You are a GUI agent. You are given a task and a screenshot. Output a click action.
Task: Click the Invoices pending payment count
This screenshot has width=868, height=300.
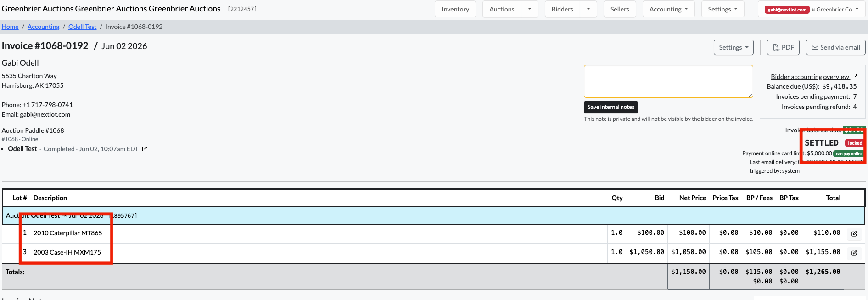tap(855, 96)
